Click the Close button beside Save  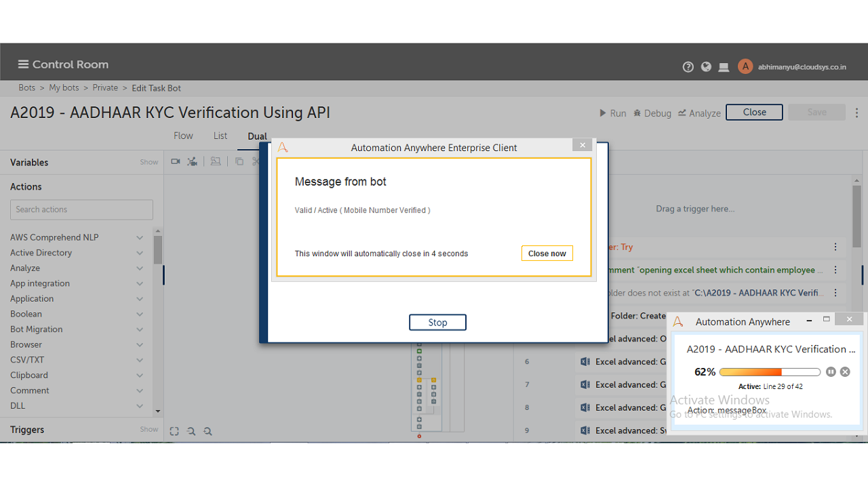pyautogui.click(x=754, y=113)
